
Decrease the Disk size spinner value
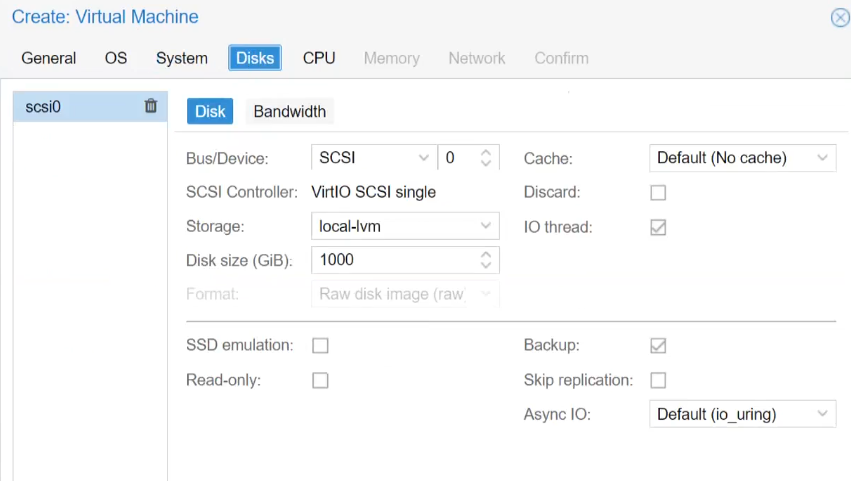click(486, 265)
